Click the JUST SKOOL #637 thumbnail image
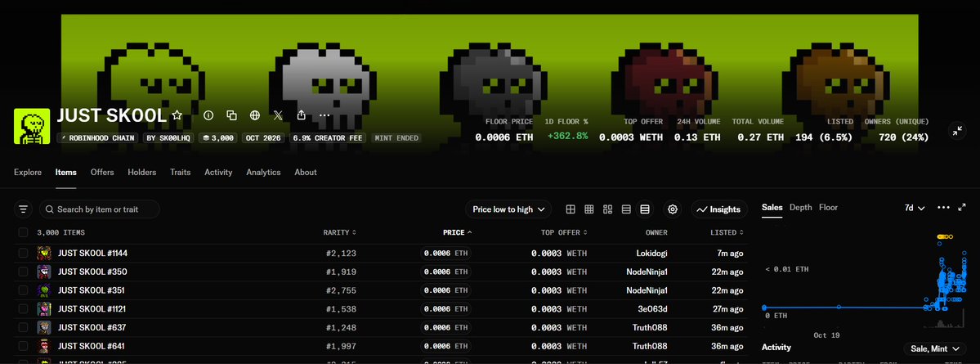The image size is (980, 364). tap(44, 328)
